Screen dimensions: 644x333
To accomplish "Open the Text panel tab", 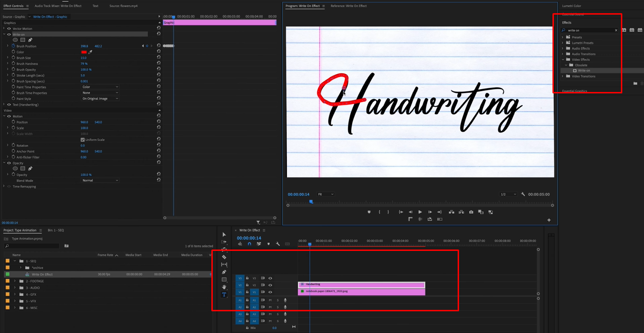I will [95, 6].
